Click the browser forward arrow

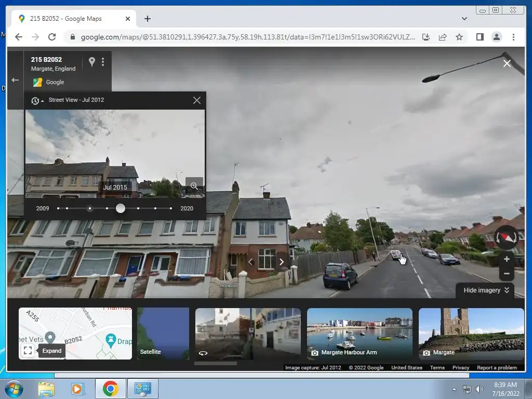tap(35, 37)
